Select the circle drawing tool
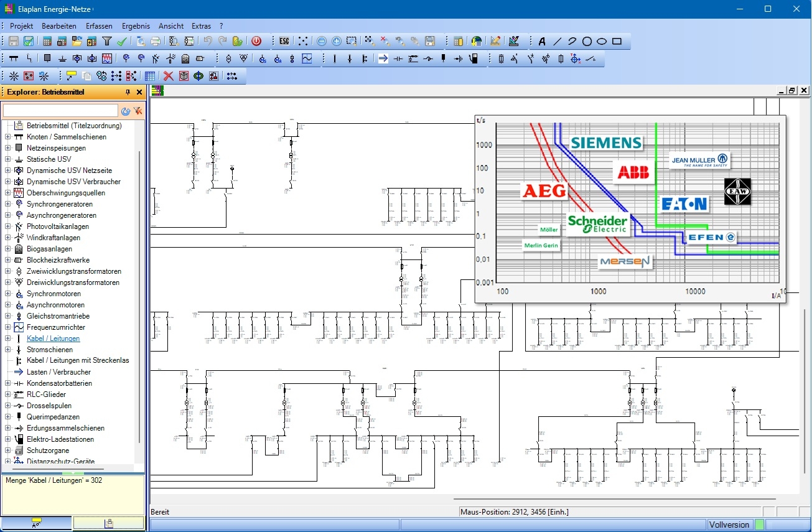The height and width of the screenshot is (532, 812). (x=587, y=42)
